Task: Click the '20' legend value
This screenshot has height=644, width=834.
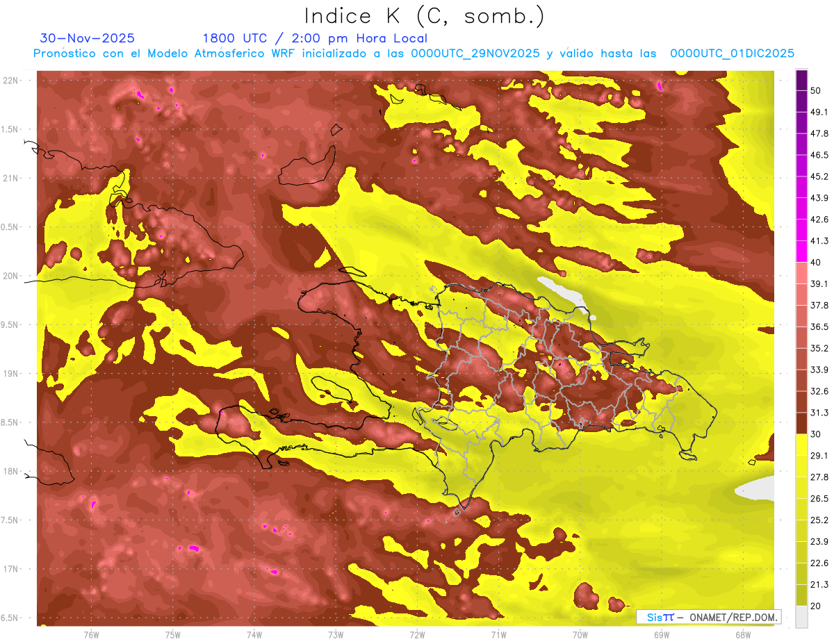Action: point(816,606)
